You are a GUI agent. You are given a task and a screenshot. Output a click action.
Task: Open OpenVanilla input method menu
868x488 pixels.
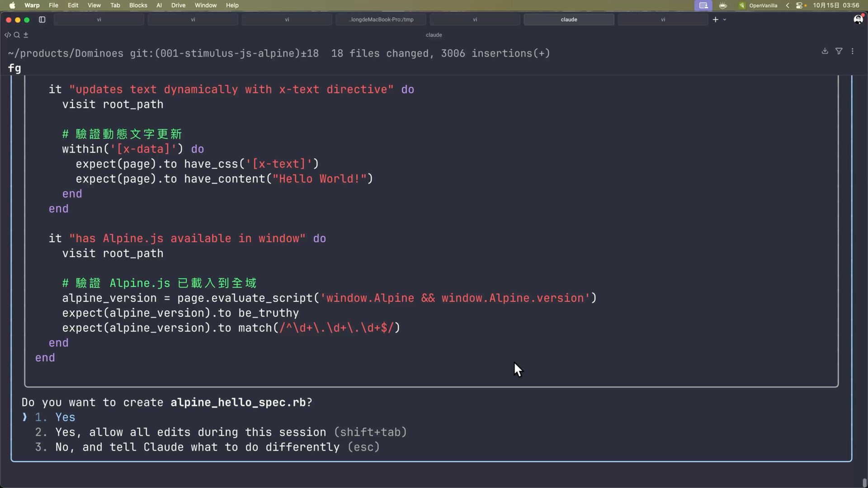pos(758,5)
